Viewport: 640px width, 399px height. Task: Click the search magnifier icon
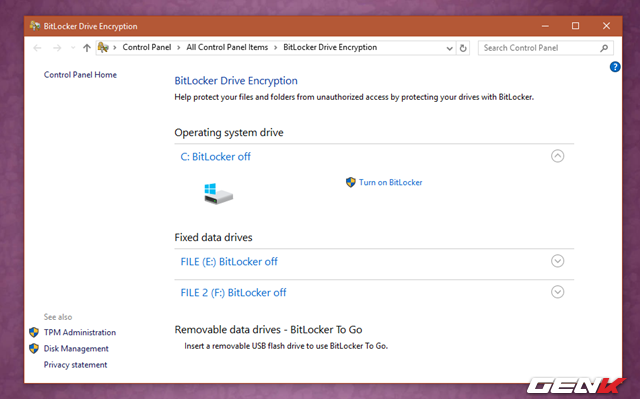(x=604, y=48)
